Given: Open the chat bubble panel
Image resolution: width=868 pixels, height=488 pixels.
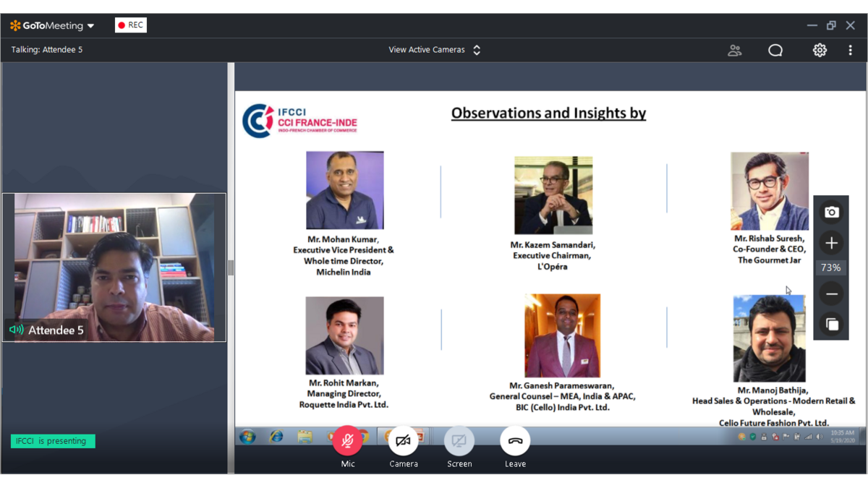Looking at the screenshot, I should point(775,50).
